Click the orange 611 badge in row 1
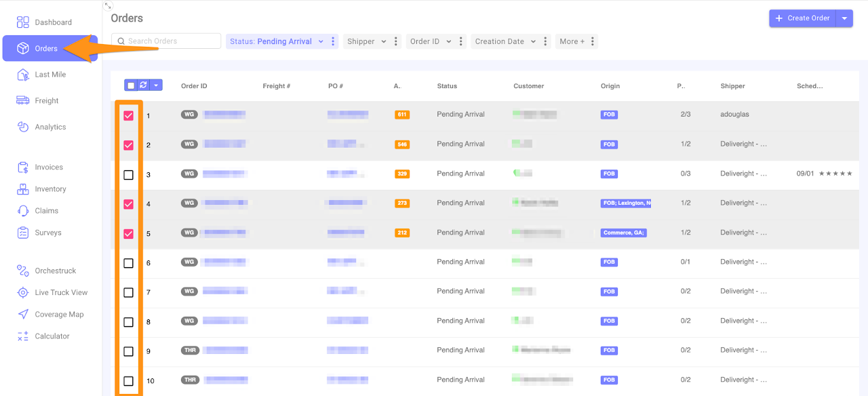 point(402,115)
